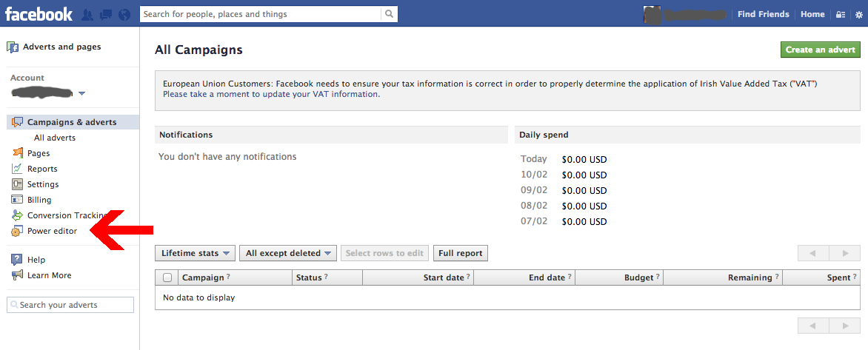Click the Conversion Tracking icon
Image resolution: width=868 pixels, height=350 pixels.
[x=18, y=215]
